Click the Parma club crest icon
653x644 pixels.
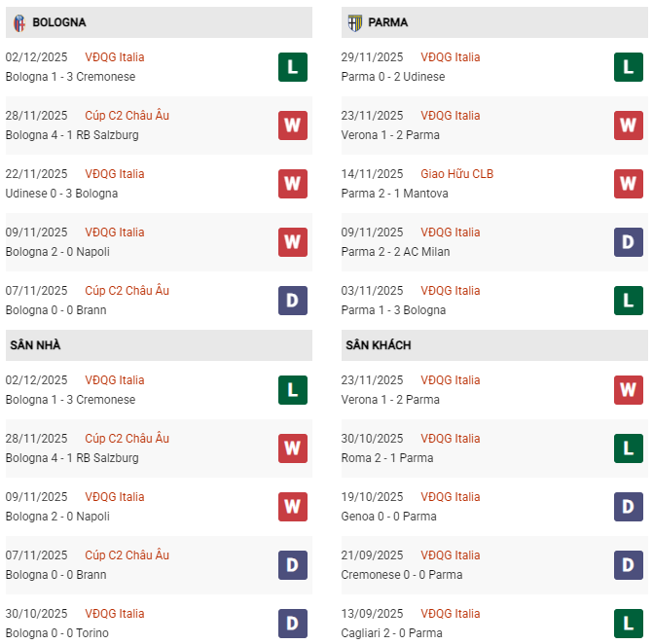[354, 22]
